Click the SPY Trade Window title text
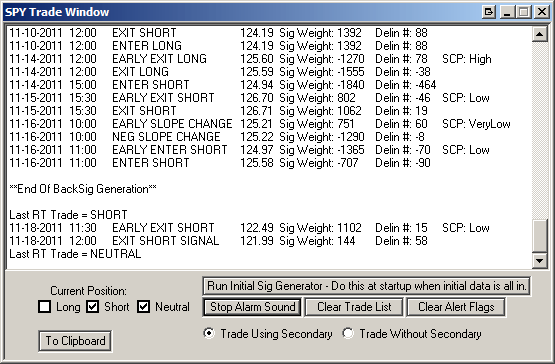The image size is (555, 364). pos(57,12)
